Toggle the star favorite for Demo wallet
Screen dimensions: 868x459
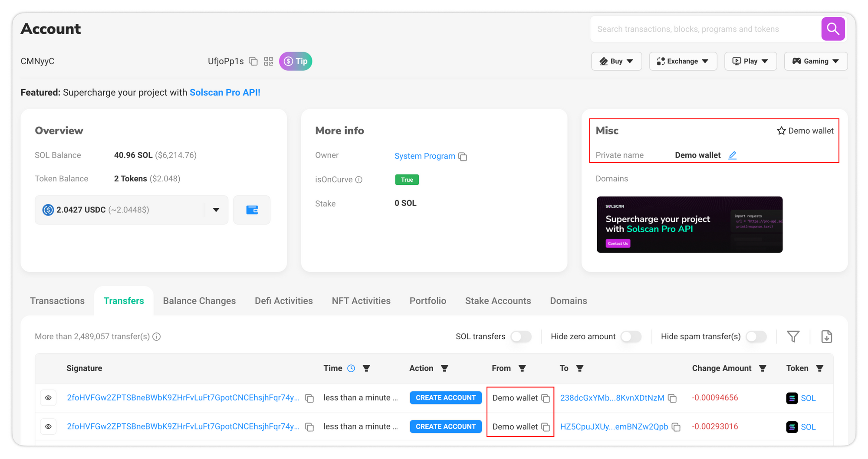click(x=781, y=131)
